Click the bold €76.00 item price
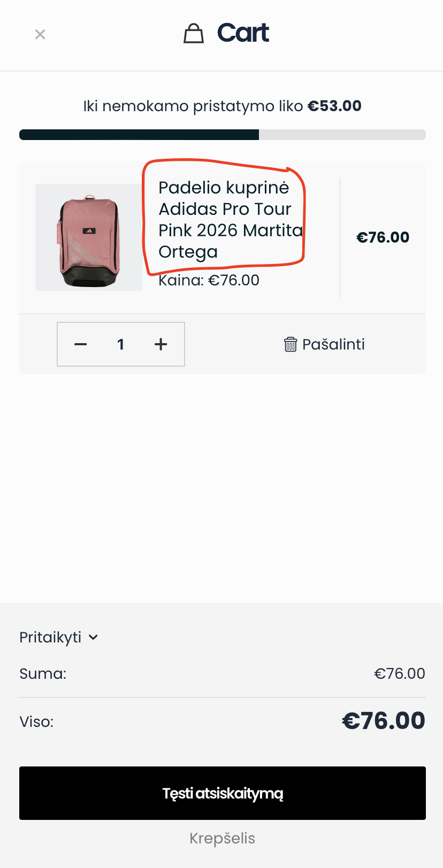Viewport: 443px width, 868px height. pyautogui.click(x=383, y=237)
